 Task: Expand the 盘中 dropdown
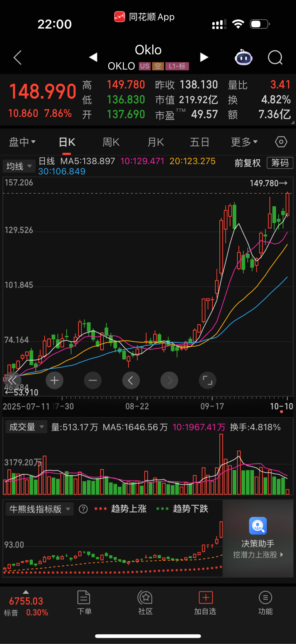click(22, 142)
